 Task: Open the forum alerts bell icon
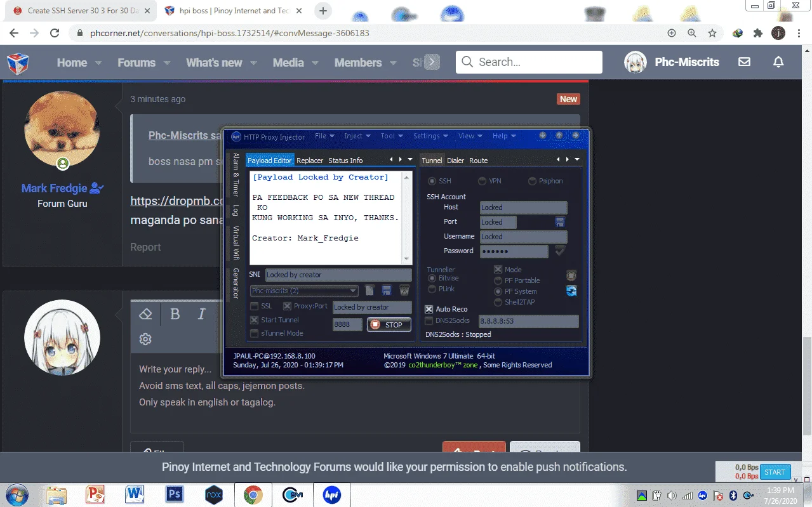tap(778, 62)
